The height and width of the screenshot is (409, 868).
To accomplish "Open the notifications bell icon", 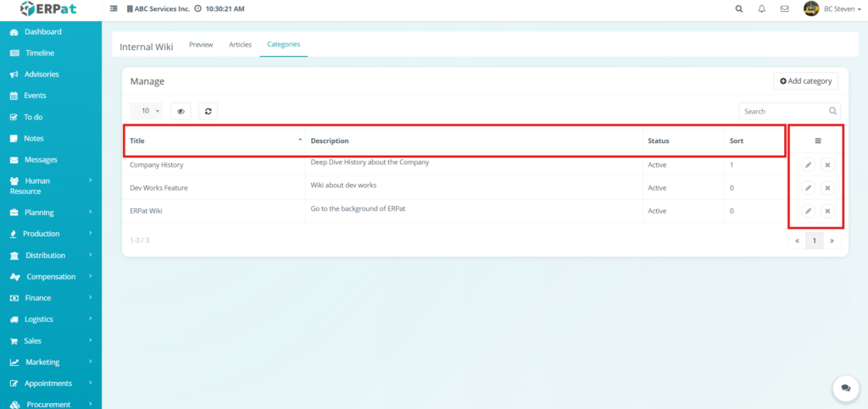I will click(x=761, y=9).
